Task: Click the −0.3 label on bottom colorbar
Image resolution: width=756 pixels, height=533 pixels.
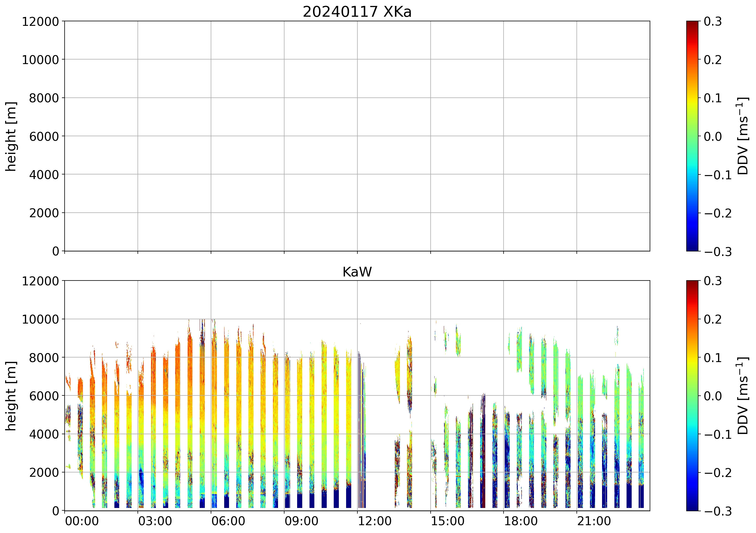Action: pyautogui.click(x=718, y=511)
